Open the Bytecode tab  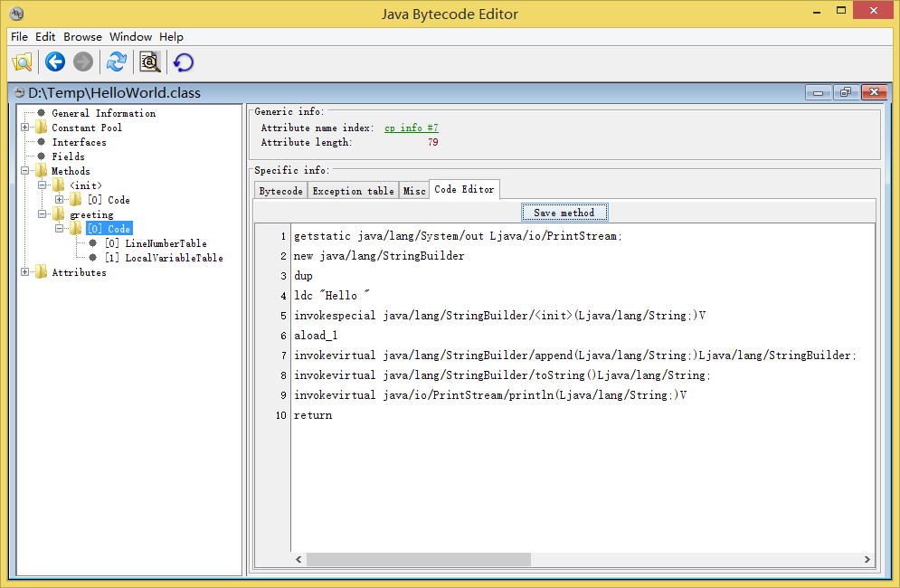pos(280,190)
